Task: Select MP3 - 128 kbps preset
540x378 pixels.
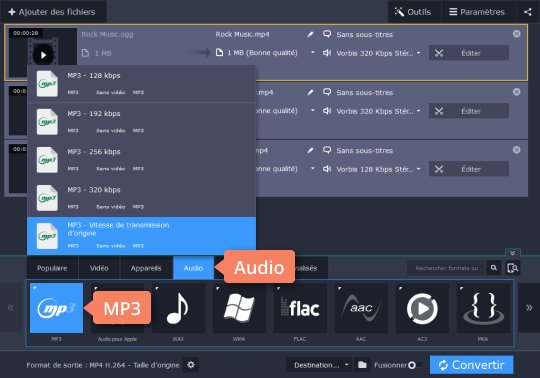Action: 141,84
